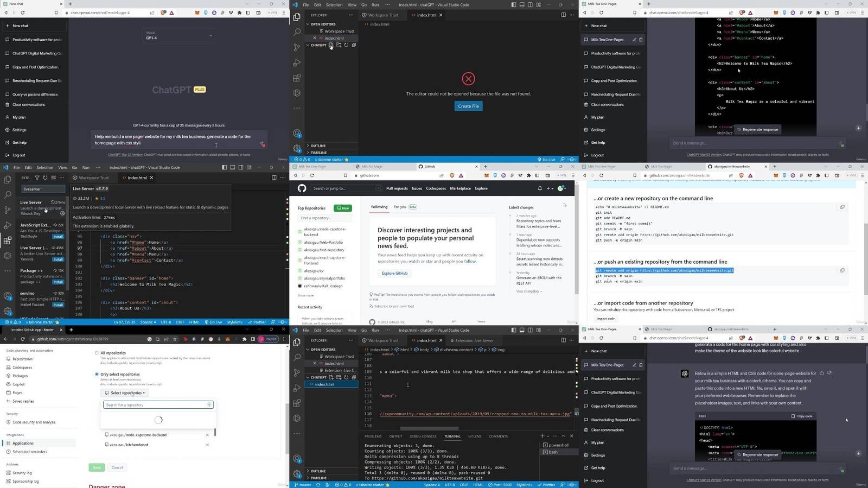Click the Explore GitHub button
This screenshot has width=868, height=488.
(x=394, y=273)
